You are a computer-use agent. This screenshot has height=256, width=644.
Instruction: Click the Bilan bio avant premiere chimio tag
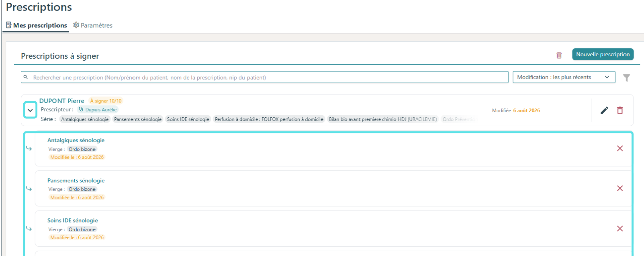point(383,119)
